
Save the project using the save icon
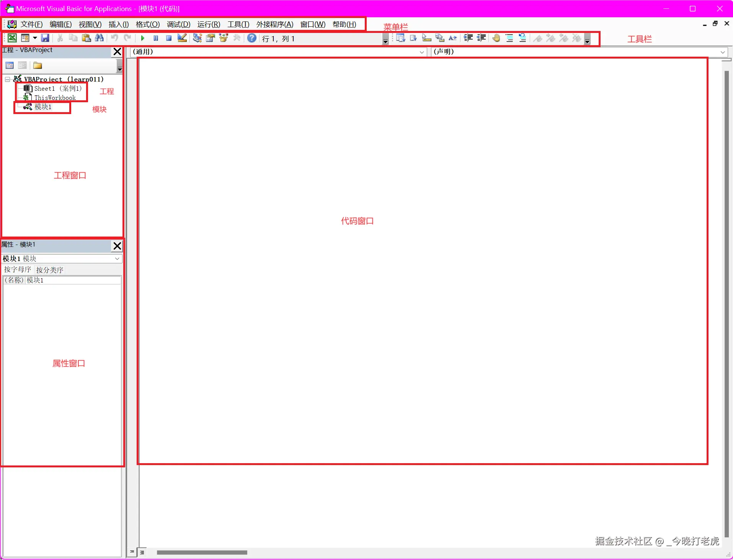45,38
